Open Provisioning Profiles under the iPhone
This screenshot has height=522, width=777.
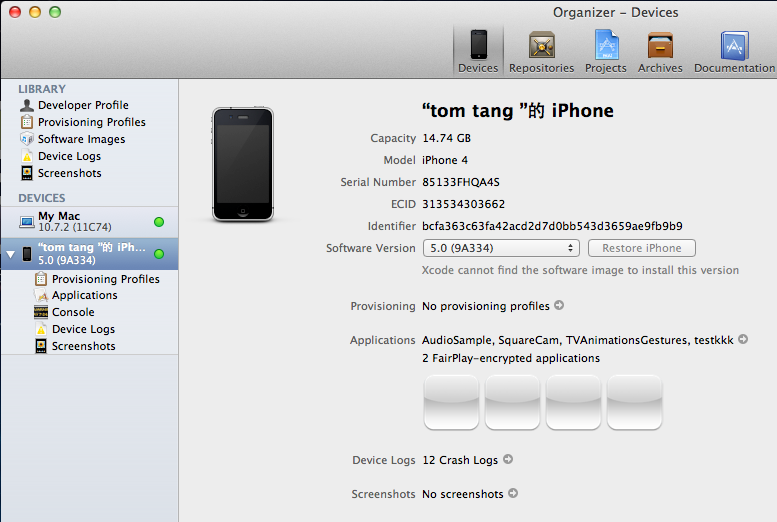(106, 279)
